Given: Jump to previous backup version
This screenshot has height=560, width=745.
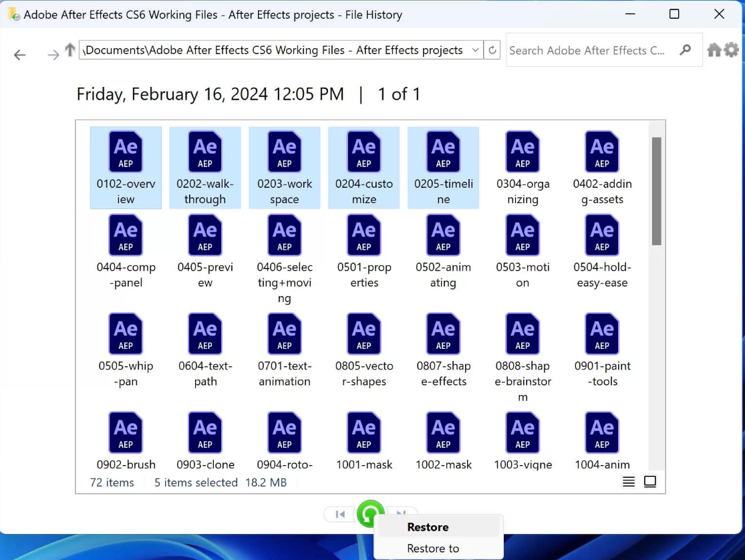Looking at the screenshot, I should [x=340, y=514].
